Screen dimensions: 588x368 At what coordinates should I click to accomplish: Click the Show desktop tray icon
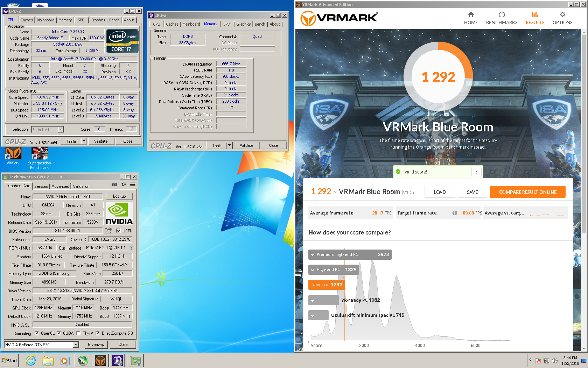(583, 361)
